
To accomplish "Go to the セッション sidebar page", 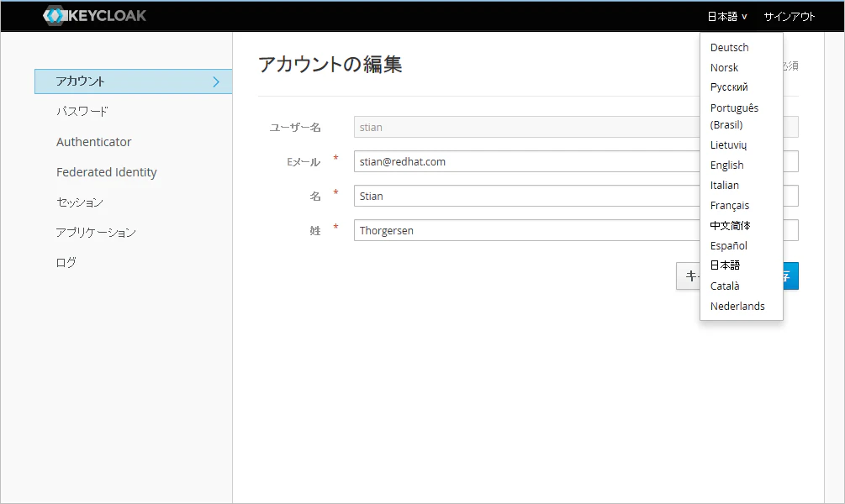I will (x=80, y=202).
